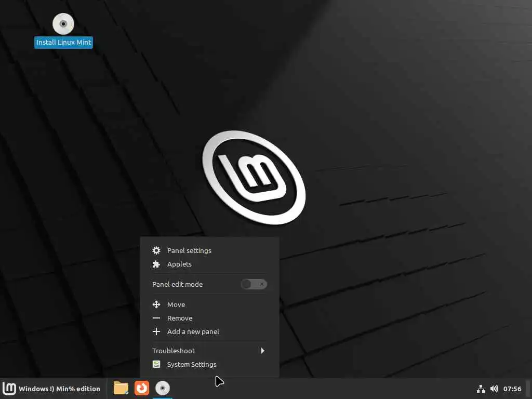Select Remove to delete the panel
This screenshot has width=532, height=399.
209,318
